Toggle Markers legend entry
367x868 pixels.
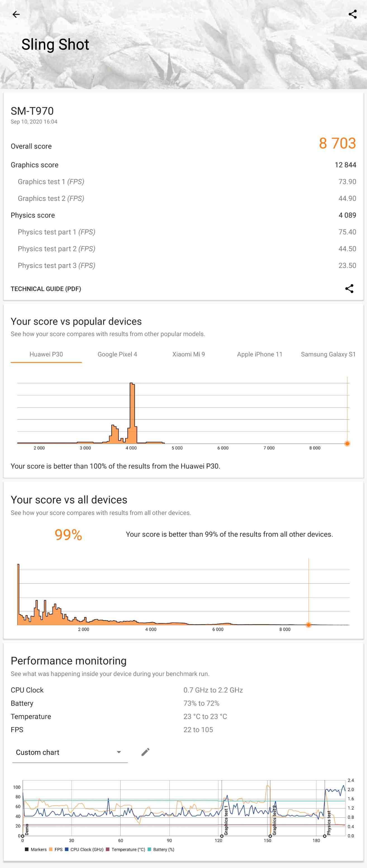pyautogui.click(x=36, y=850)
